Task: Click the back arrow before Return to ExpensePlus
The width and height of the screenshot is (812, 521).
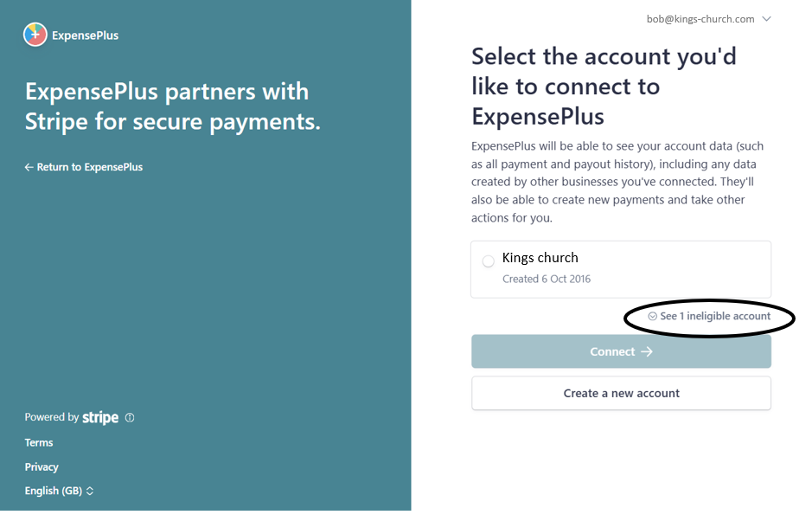Action: [x=29, y=167]
